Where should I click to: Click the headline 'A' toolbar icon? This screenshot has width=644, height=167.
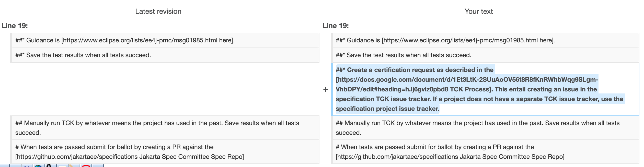pyautogui.click(x=50, y=166)
